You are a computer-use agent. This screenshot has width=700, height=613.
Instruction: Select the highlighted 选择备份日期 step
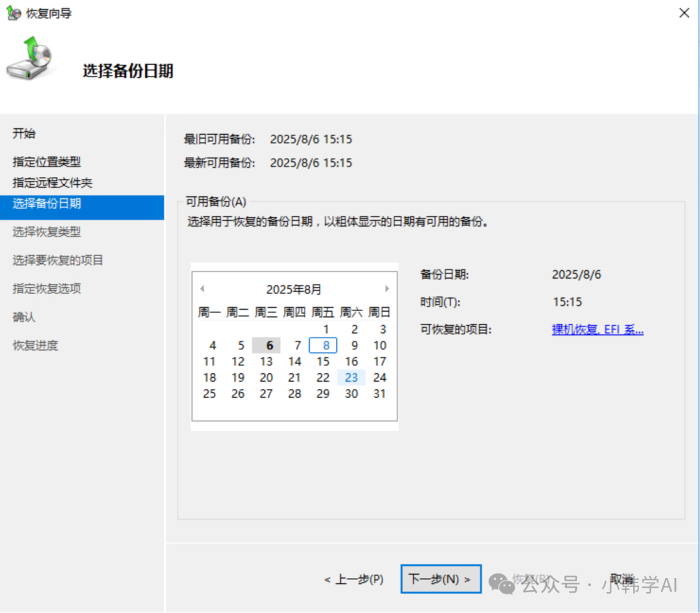[47, 203]
